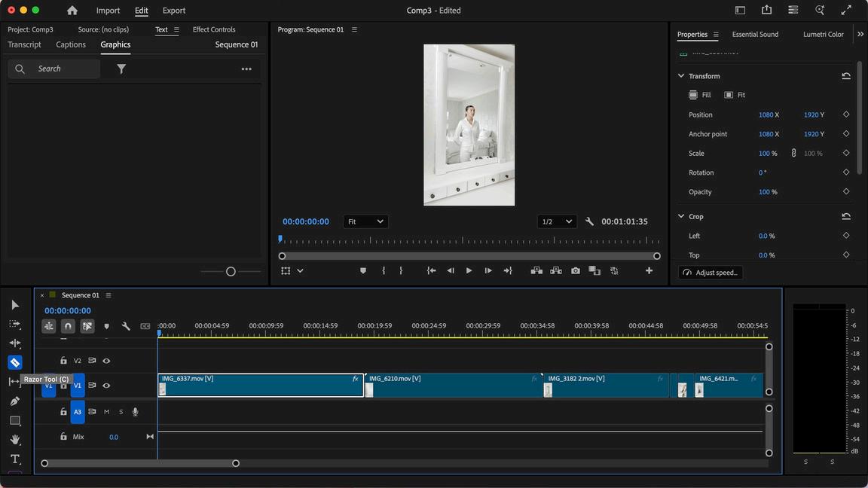Add a marker in the timeline toolbar
The width and height of the screenshot is (868, 488).
click(x=107, y=326)
